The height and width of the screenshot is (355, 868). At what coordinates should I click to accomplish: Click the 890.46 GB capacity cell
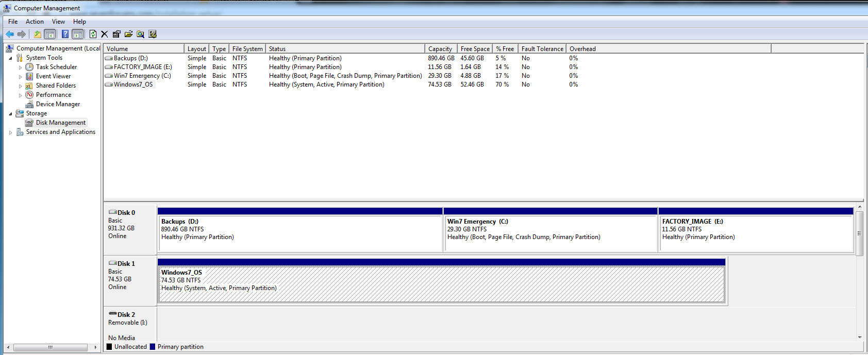(x=441, y=58)
